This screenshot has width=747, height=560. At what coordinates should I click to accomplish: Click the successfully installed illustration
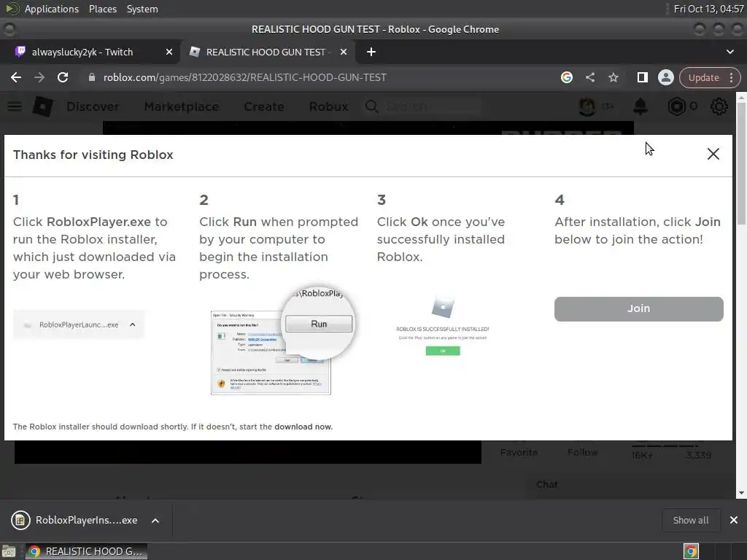443,326
